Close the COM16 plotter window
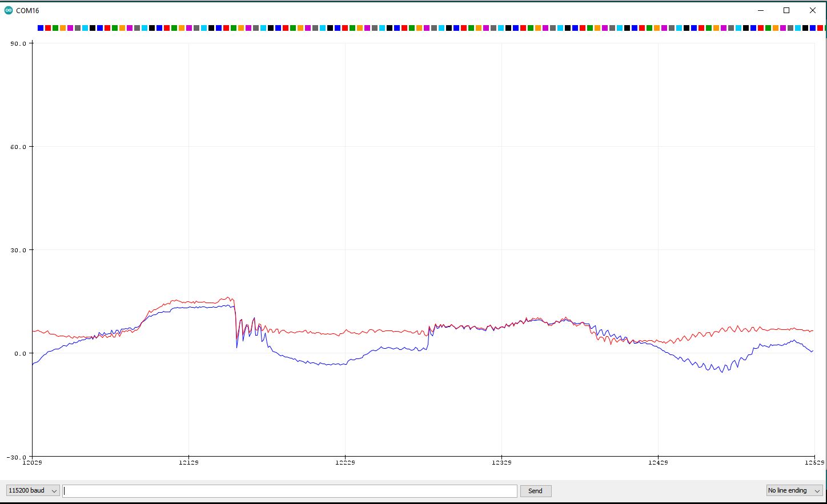Image resolution: width=827 pixels, height=504 pixels. point(813,10)
